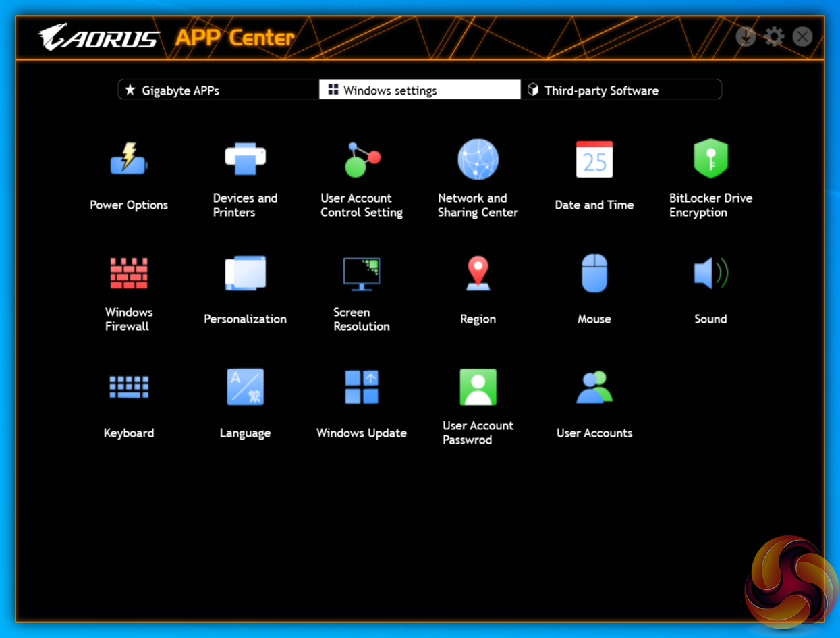Click the download update icon in header

point(746,36)
